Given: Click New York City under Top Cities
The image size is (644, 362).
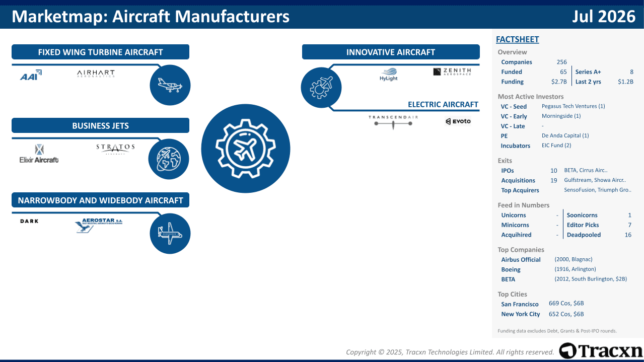Looking at the screenshot, I should tap(520, 314).
